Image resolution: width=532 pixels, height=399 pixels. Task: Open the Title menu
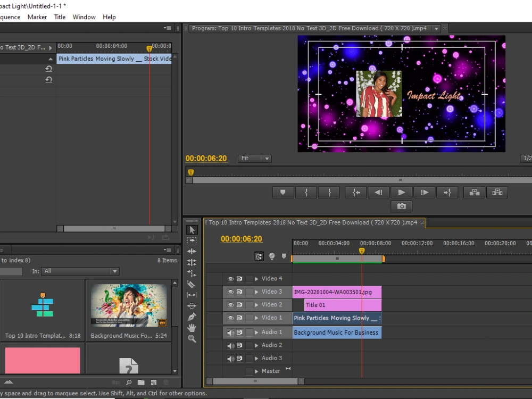click(60, 17)
